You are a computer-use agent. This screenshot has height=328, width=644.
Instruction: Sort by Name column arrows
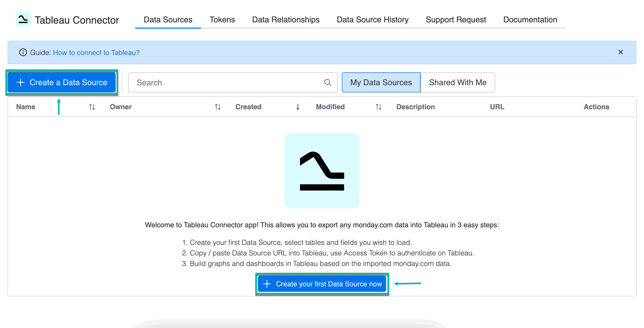click(x=92, y=107)
